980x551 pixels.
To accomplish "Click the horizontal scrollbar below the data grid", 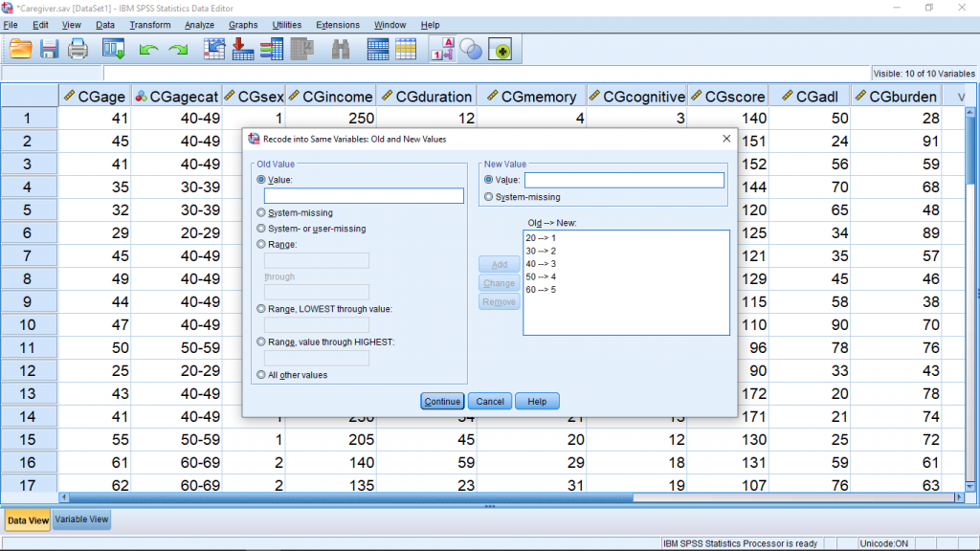I will point(383,498).
